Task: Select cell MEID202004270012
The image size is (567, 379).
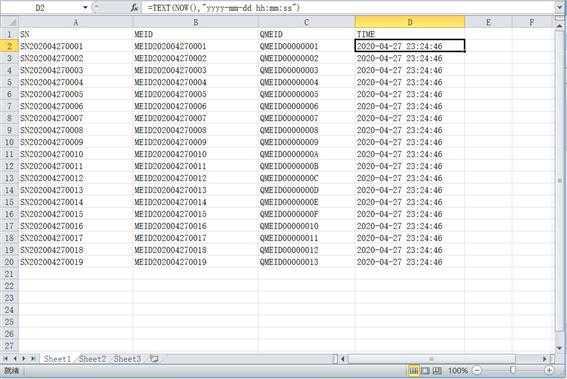Action: click(195, 178)
